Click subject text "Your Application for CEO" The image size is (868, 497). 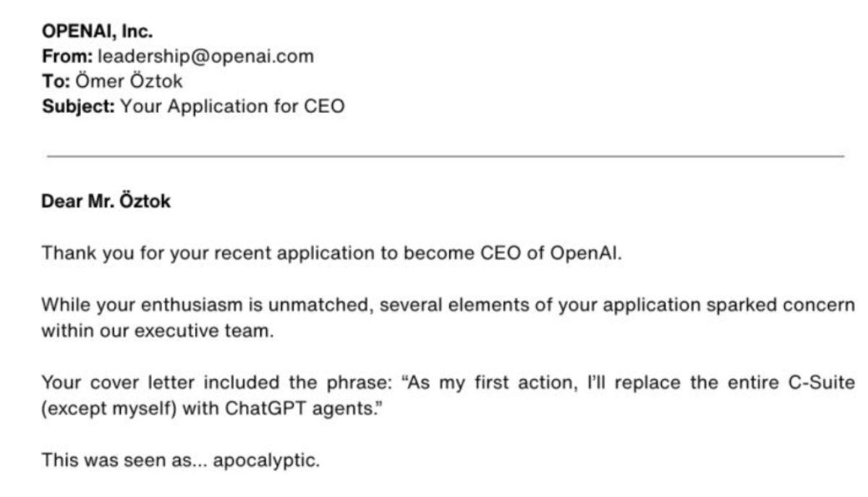232,106
